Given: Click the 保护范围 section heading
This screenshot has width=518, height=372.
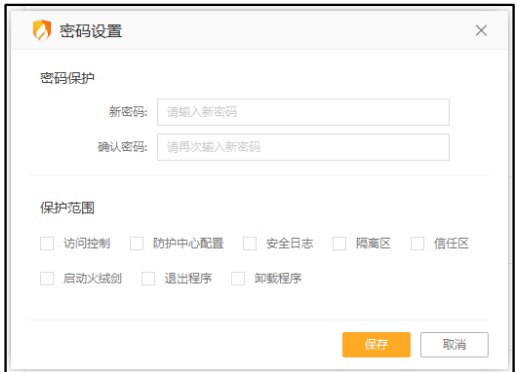Looking at the screenshot, I should click(67, 208).
